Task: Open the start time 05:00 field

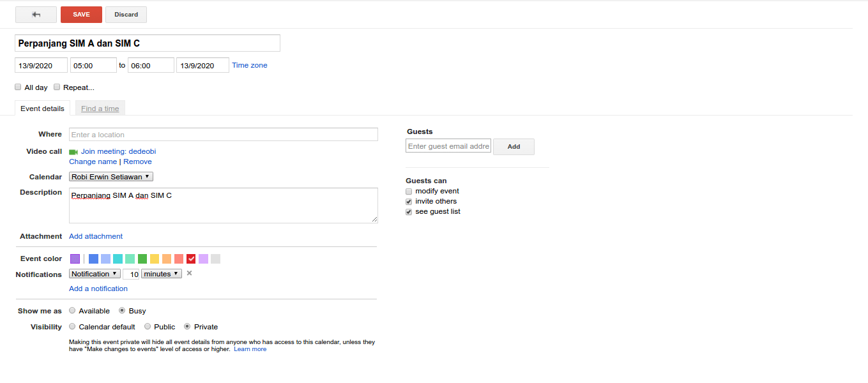Action: 93,65
